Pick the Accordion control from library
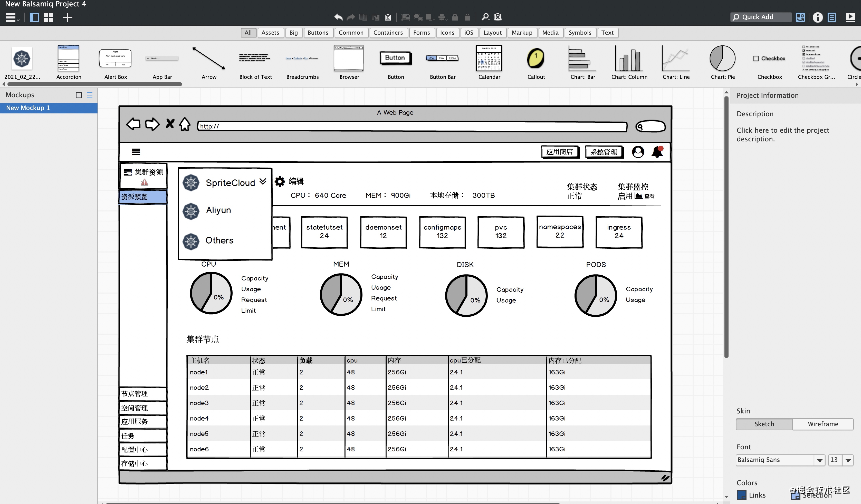 click(x=69, y=63)
